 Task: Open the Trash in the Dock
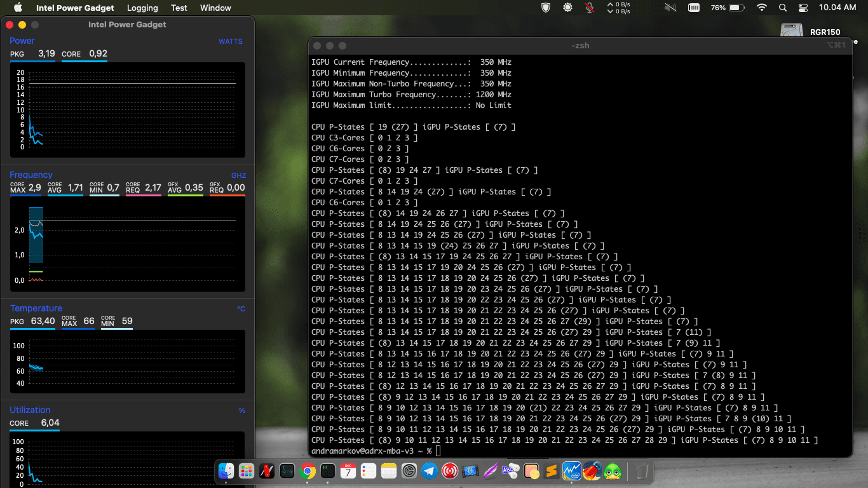642,471
